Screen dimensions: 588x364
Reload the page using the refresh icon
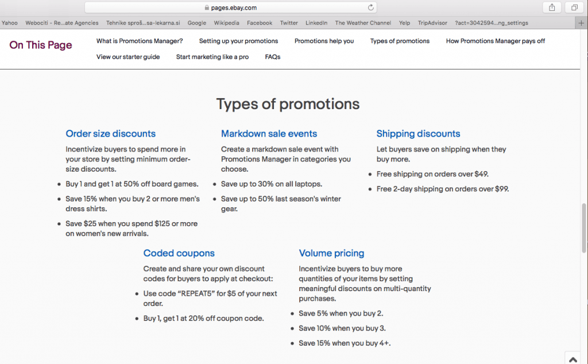coord(371,7)
